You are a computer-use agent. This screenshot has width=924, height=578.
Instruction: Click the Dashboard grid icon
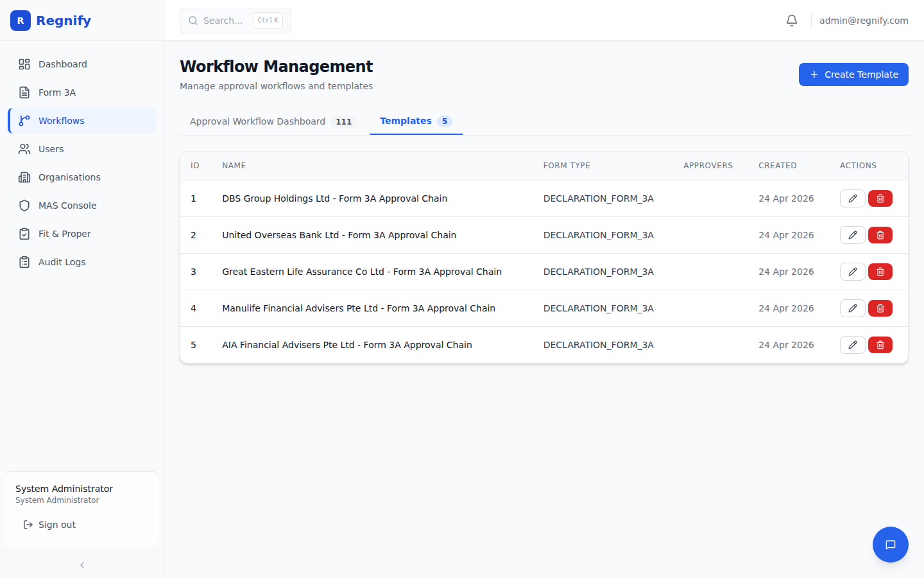tap(24, 64)
